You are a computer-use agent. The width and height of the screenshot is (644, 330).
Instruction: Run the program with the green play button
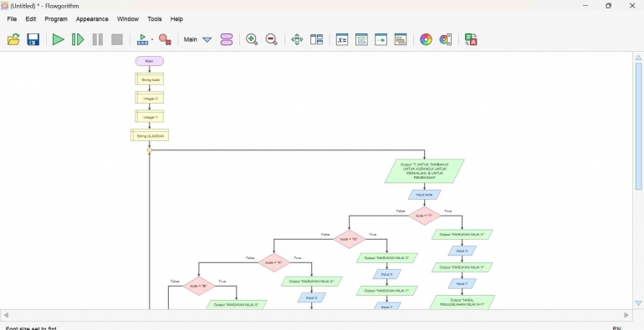[x=59, y=39]
